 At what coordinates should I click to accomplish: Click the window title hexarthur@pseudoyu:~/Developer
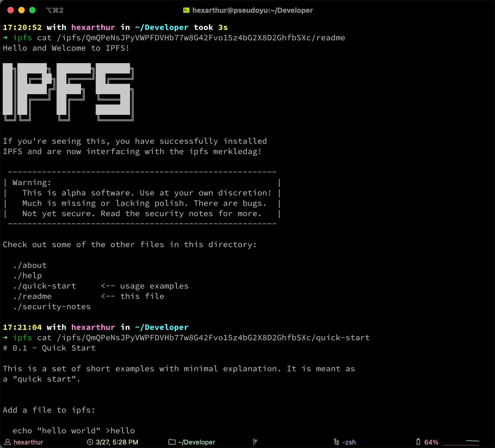point(252,10)
